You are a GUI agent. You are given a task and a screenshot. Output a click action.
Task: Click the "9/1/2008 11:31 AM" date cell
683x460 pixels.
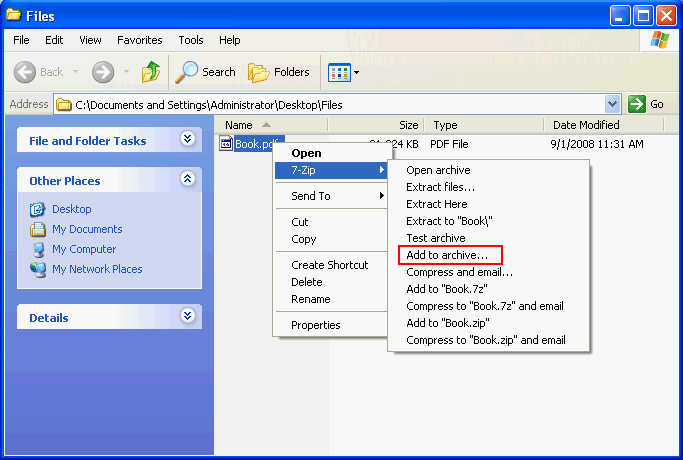pyautogui.click(x=597, y=144)
